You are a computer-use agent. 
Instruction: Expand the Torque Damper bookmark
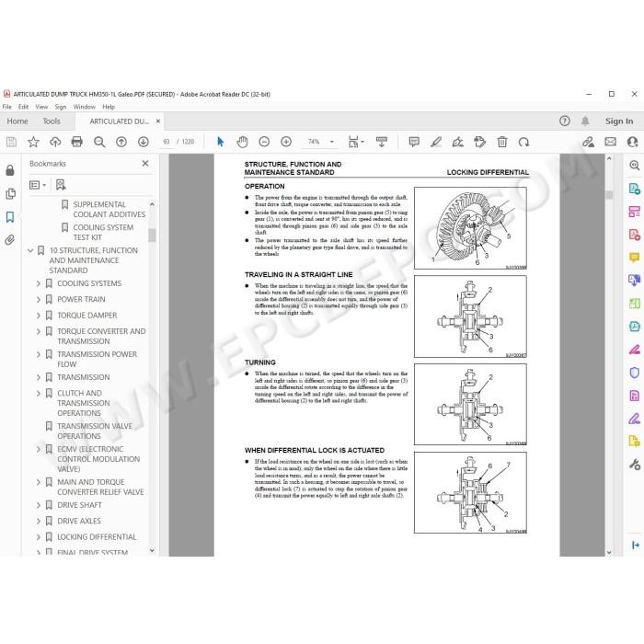point(39,316)
